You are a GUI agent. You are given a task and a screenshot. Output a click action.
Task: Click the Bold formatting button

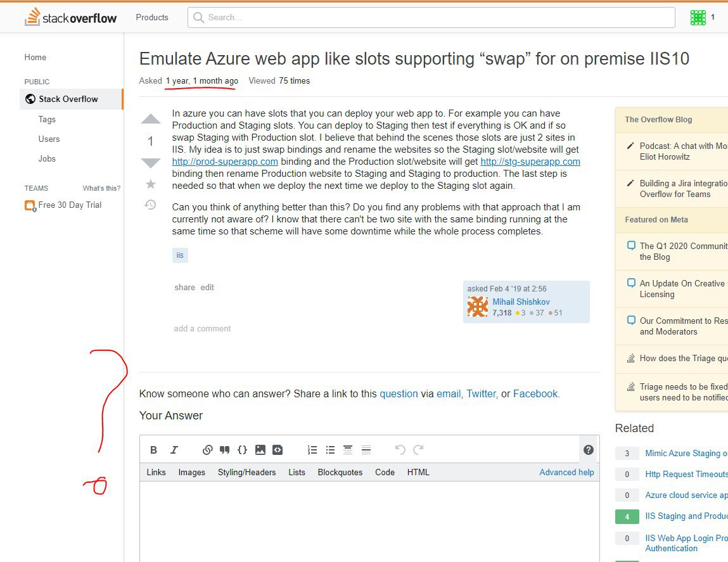click(154, 450)
